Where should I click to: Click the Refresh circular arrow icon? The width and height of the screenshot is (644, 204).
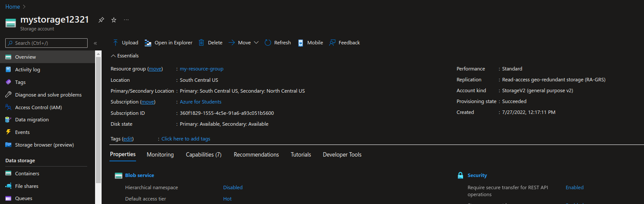268,43
